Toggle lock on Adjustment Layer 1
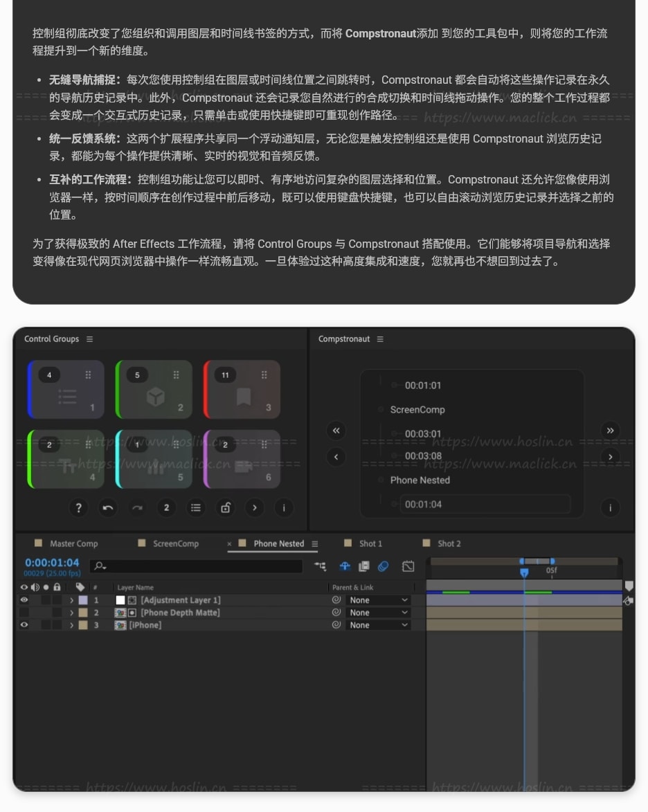Screen dimensions: 648x812 pyautogui.click(x=57, y=600)
